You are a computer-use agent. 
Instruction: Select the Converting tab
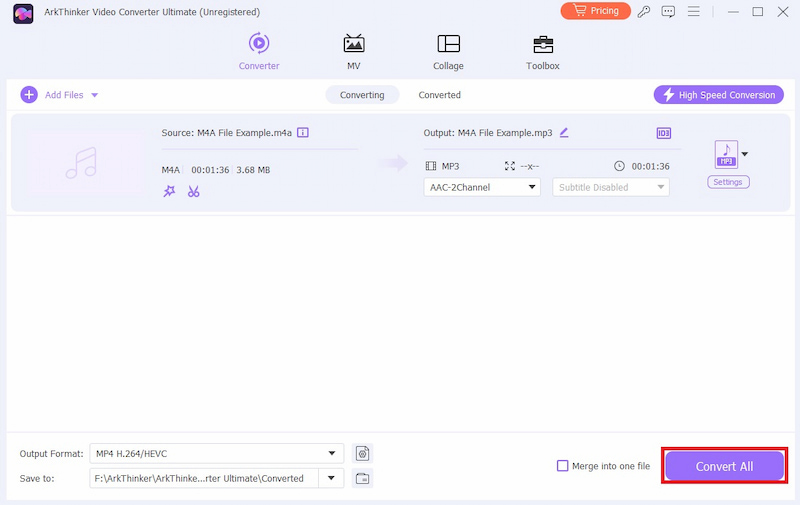coord(362,95)
